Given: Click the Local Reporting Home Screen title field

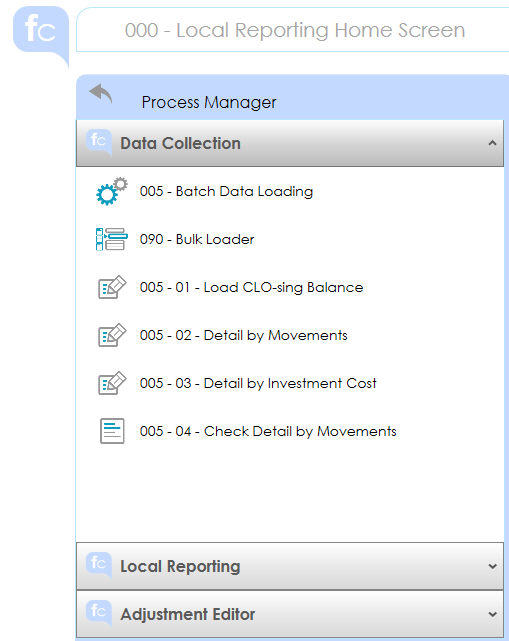Looking at the screenshot, I should (293, 30).
